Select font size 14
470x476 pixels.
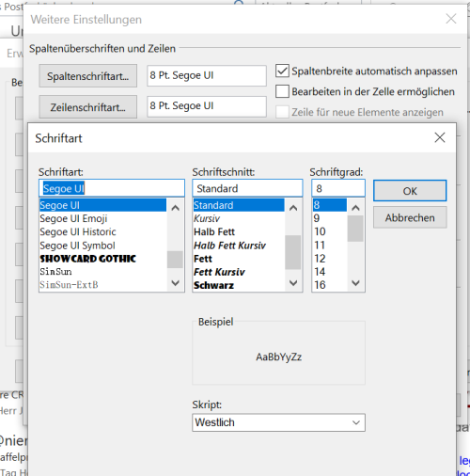330,272
